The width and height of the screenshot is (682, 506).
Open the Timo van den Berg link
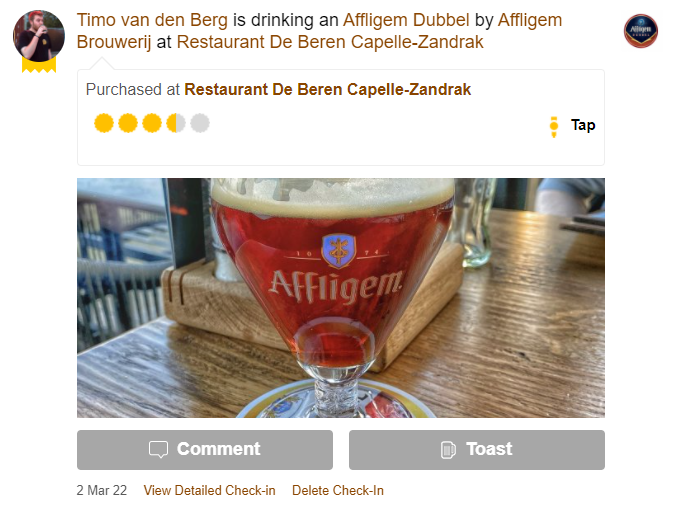152,20
